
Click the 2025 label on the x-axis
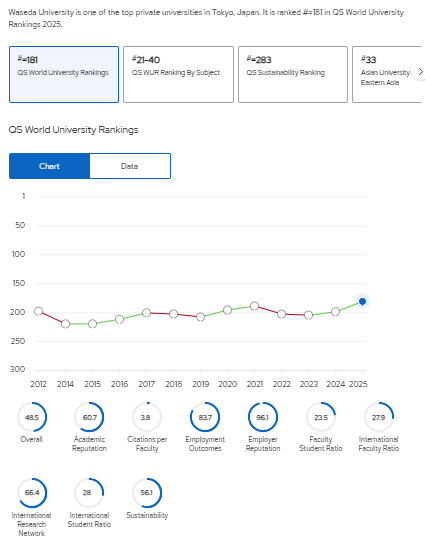coord(358,384)
